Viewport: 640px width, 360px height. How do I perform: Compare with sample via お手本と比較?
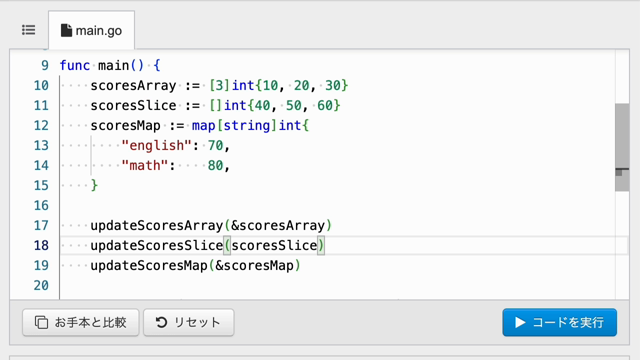coord(81,322)
